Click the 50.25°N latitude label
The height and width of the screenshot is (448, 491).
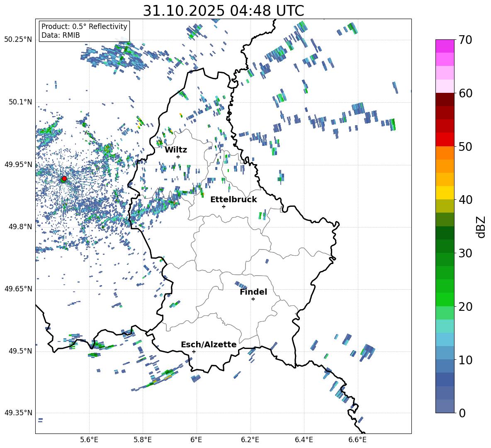[18, 40]
